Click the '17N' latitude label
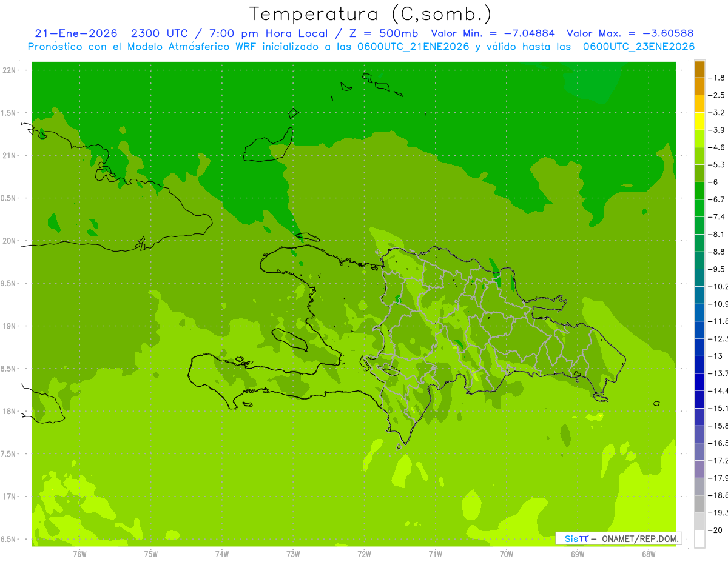Viewport: 728px width, 562px height. (x=9, y=497)
